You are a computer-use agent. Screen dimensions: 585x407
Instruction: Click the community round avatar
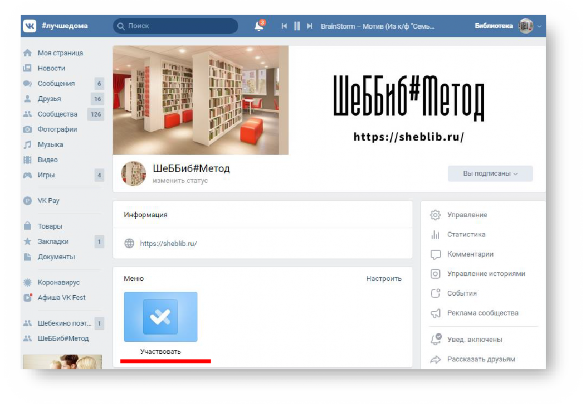tap(133, 173)
